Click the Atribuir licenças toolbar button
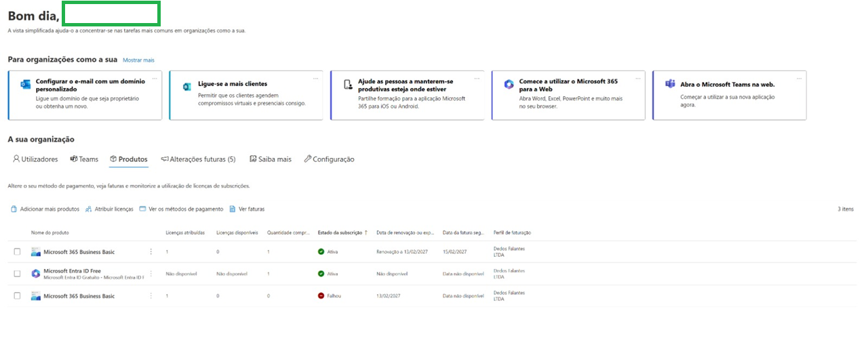 109,209
